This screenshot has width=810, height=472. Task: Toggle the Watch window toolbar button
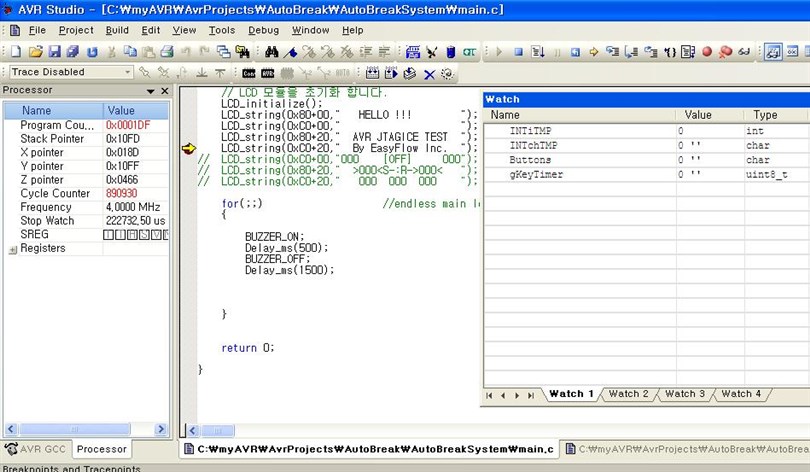pos(773,52)
